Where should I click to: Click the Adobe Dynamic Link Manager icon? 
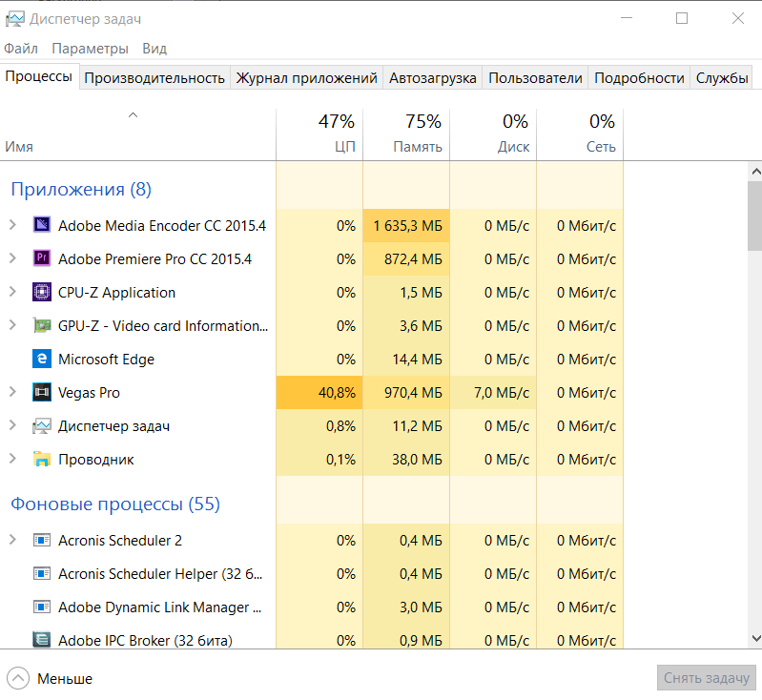coord(42,607)
